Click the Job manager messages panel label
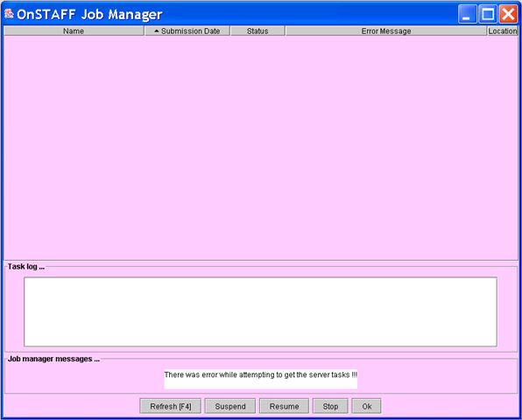 [x=53, y=359]
